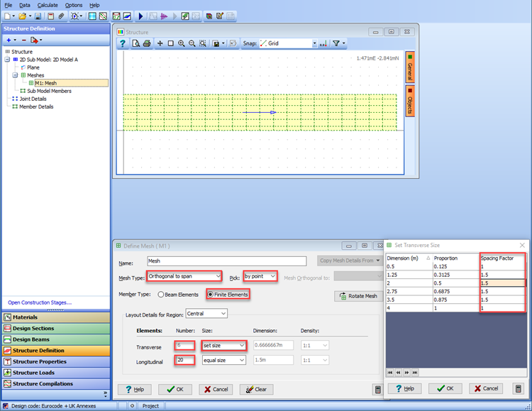The image size is (532, 411).
Task: Open print preview in Structure window
Action: point(135,43)
